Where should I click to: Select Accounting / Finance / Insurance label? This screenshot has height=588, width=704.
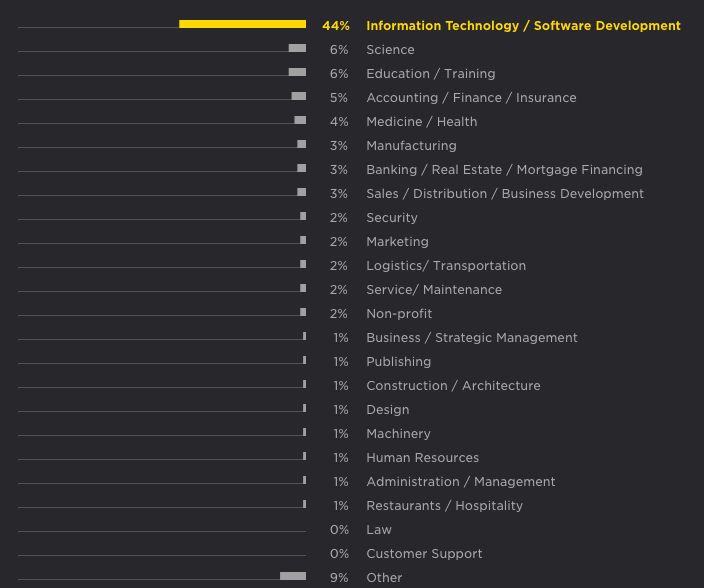[x=471, y=98]
